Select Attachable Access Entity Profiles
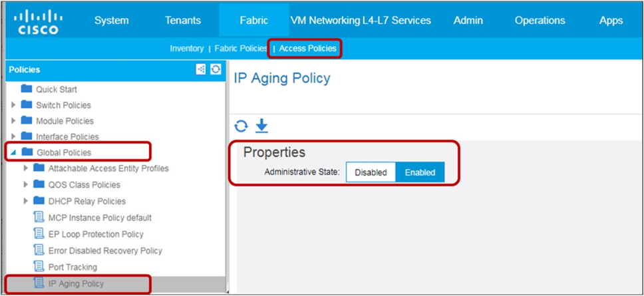The image size is (644, 296). point(108,168)
